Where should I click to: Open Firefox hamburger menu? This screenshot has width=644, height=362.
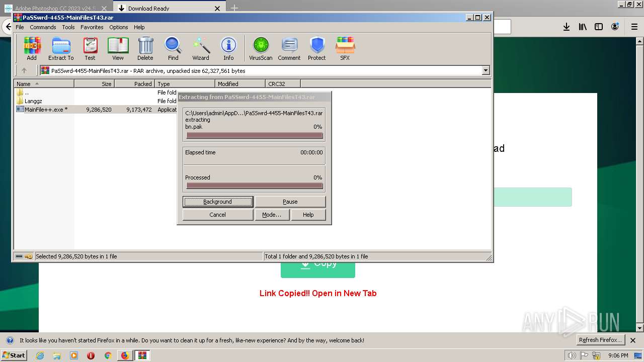tap(634, 27)
